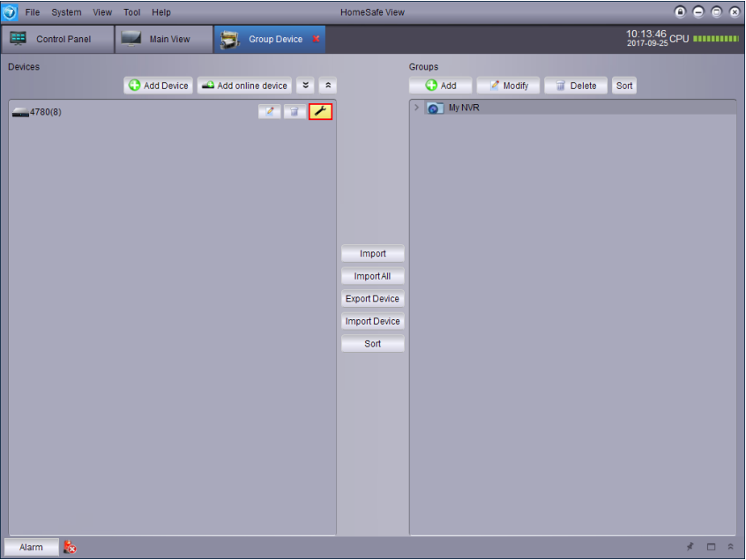The height and width of the screenshot is (560, 746).
Task: Click the Import All button
Action: pyautogui.click(x=372, y=276)
